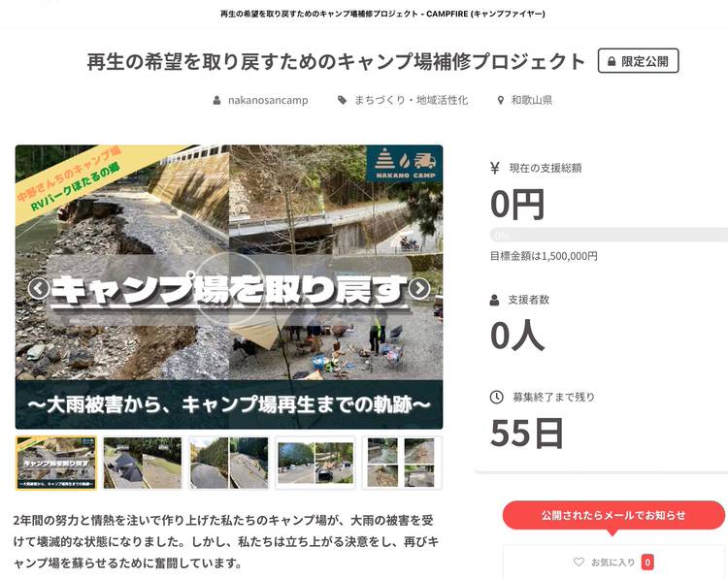This screenshot has height=579, width=728.
Task: Open the 和歌山県 location link
Action: (532, 100)
